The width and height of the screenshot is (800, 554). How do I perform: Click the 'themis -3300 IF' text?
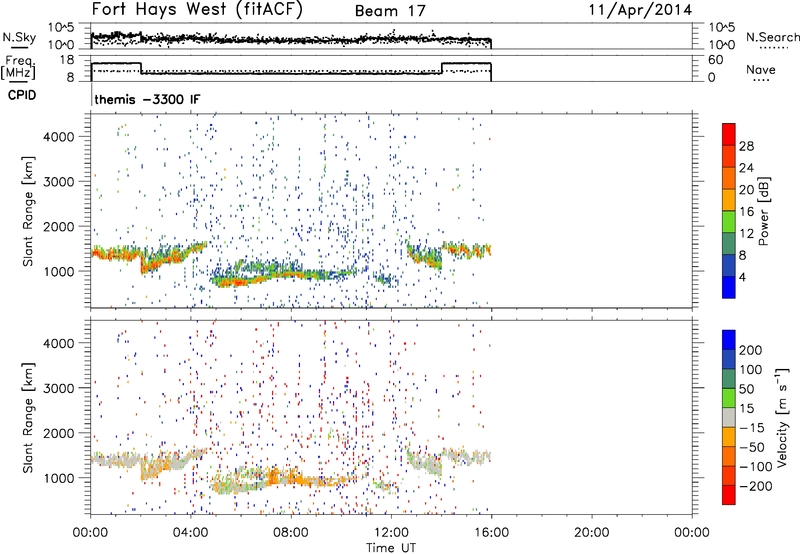147,99
